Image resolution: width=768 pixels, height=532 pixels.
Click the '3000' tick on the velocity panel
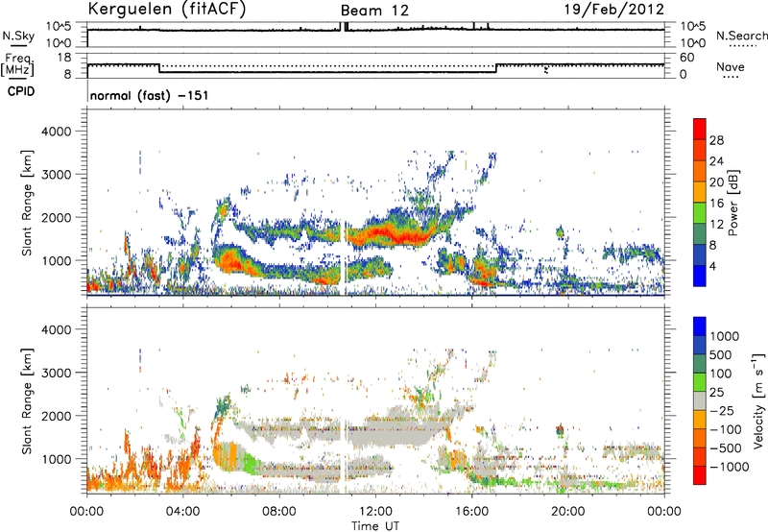[56, 373]
